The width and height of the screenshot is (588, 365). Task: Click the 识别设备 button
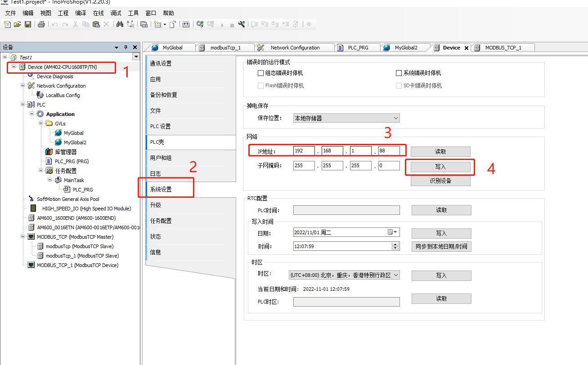(x=440, y=181)
